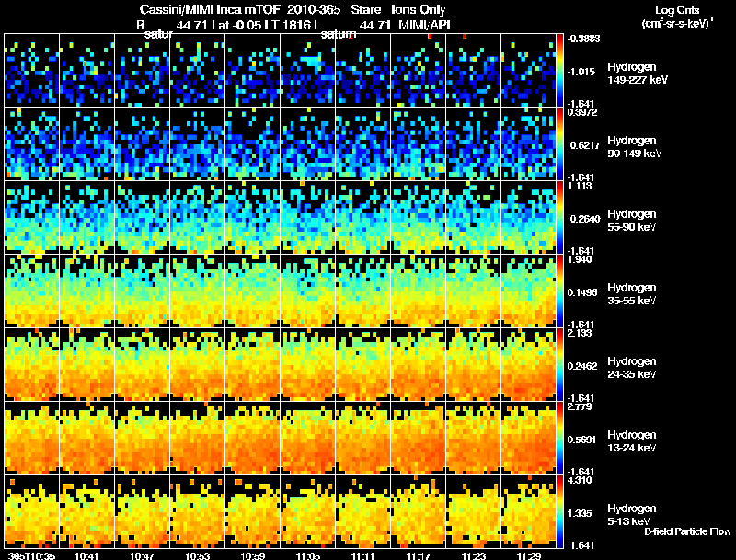Click the '0.6217' scale value
Image resolution: width=736 pixels, height=560 pixels.
tap(585, 145)
